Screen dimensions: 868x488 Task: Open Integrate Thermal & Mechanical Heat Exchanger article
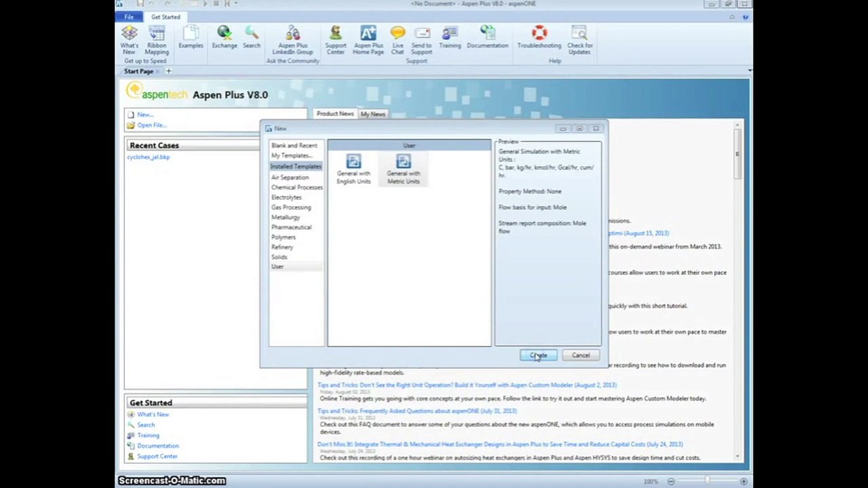tap(500, 444)
